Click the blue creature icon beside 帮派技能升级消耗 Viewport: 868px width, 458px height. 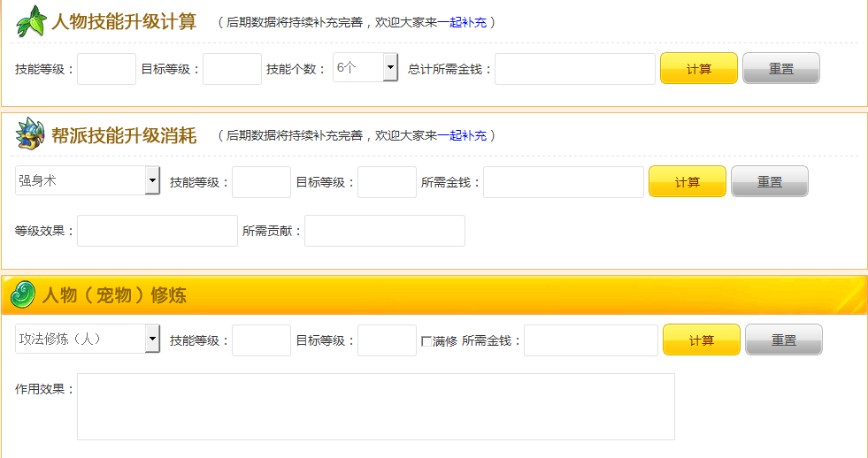pos(30,134)
